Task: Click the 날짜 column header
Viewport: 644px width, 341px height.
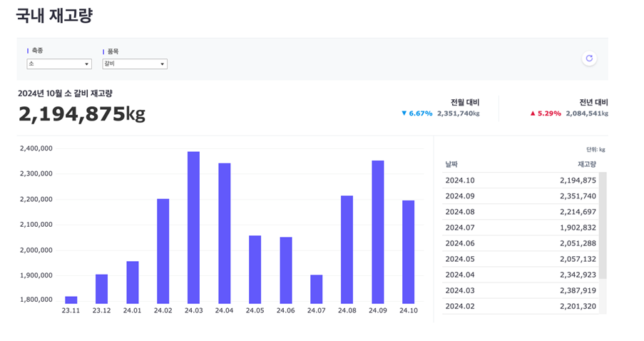Action: [x=452, y=164]
